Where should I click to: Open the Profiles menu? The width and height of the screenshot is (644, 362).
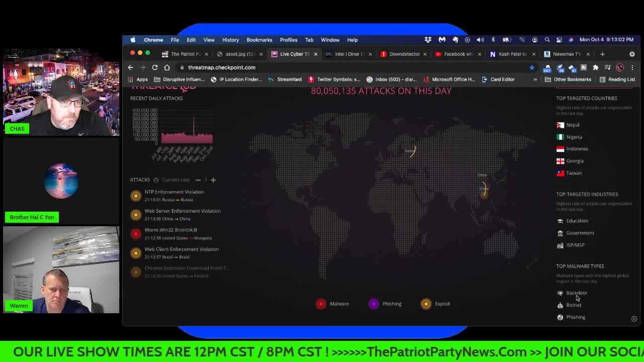click(288, 40)
